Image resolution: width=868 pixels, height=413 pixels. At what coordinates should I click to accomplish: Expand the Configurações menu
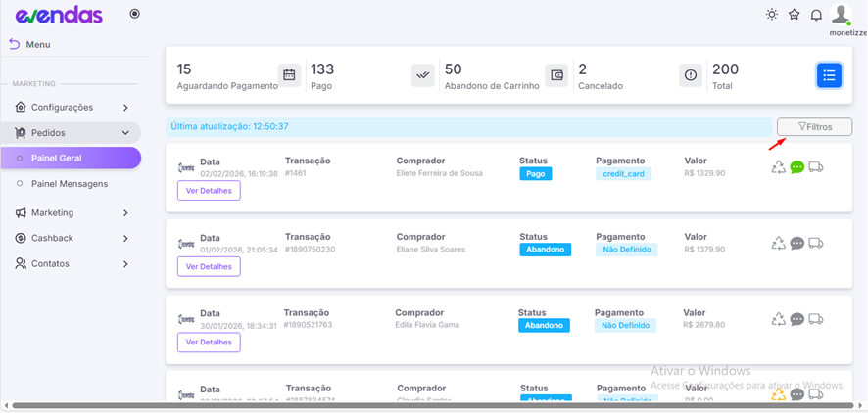click(71, 108)
